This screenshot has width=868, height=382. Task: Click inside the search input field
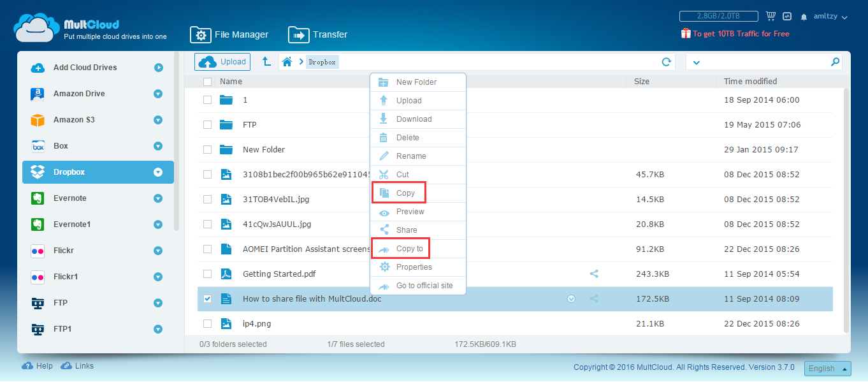click(765, 62)
